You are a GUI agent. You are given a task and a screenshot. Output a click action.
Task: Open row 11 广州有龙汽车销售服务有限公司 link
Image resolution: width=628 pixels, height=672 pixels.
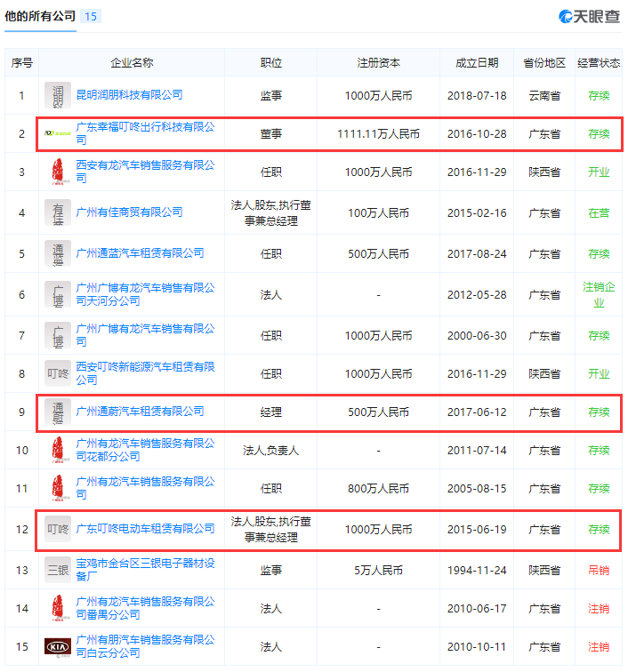pos(145,488)
